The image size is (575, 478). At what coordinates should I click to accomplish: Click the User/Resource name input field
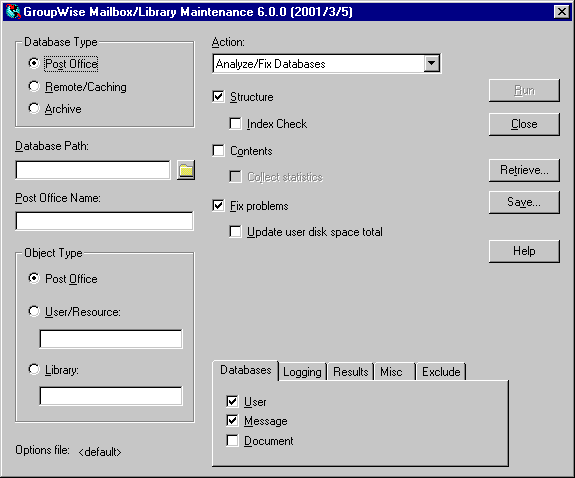pyautogui.click(x=111, y=339)
